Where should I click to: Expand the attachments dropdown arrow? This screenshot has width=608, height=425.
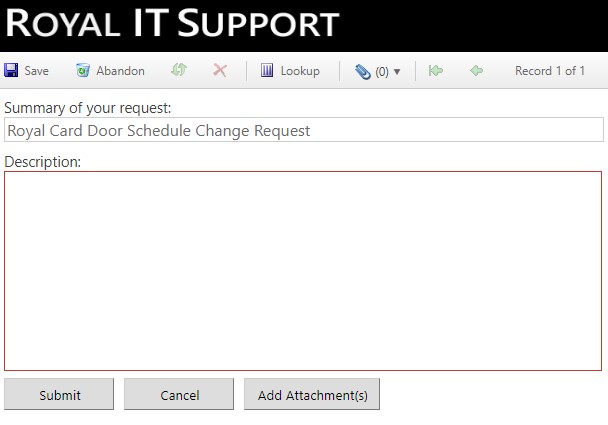397,72
